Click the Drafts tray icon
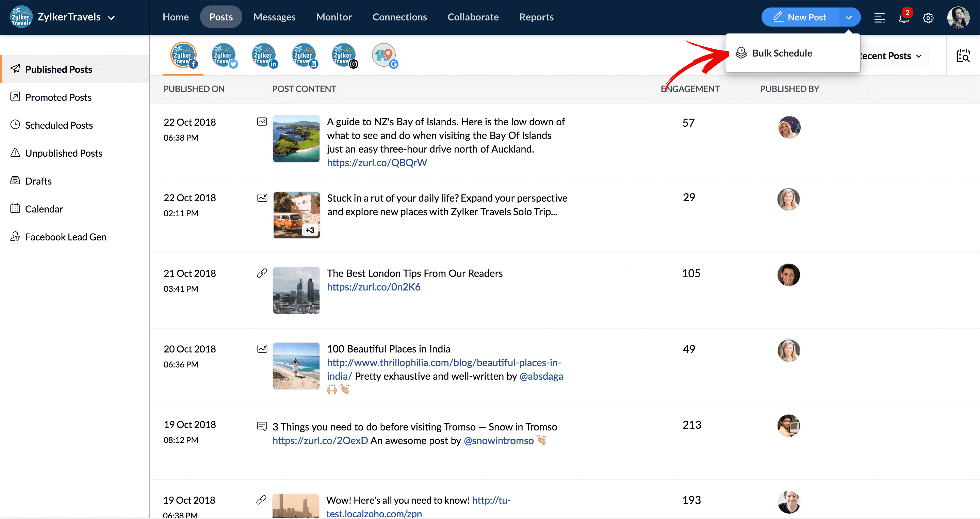Screen dimensions: 980x519 coord(15,180)
